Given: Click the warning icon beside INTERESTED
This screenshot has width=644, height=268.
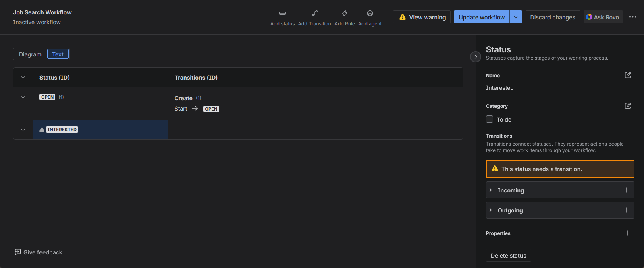Looking at the screenshot, I should (x=42, y=130).
